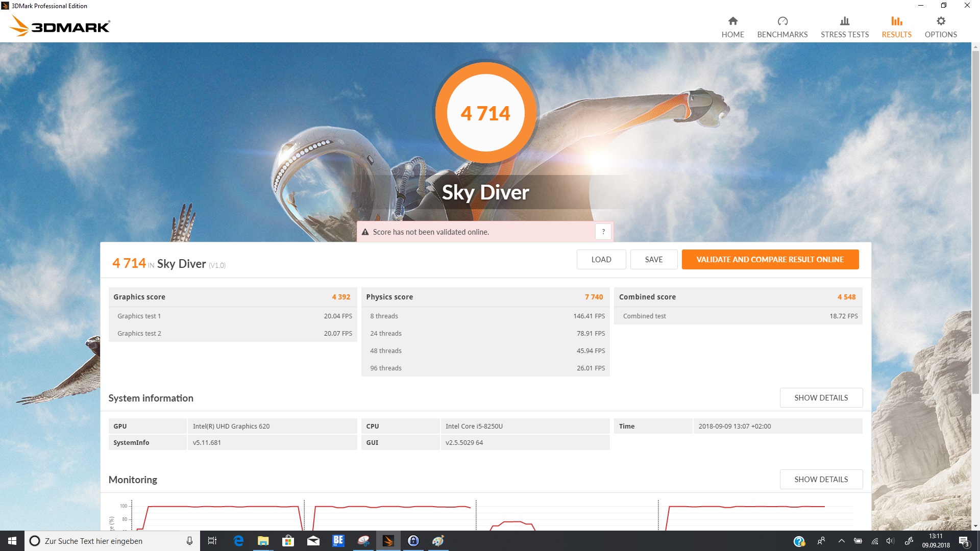Load a saved result file
Image resolution: width=980 pixels, height=551 pixels.
pyautogui.click(x=601, y=259)
